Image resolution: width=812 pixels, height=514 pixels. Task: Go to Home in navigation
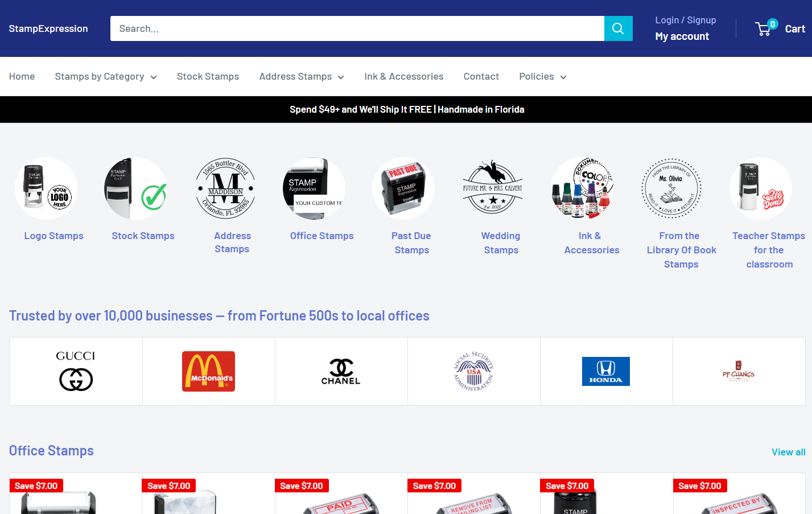pos(22,76)
